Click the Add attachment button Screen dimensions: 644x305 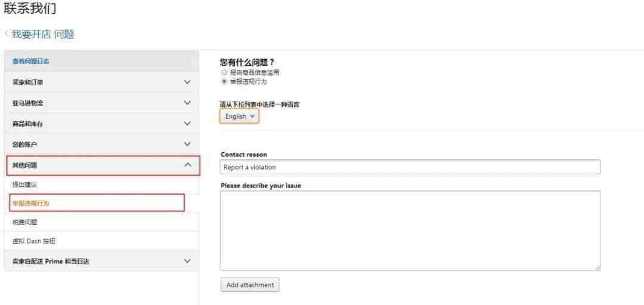[x=250, y=285]
